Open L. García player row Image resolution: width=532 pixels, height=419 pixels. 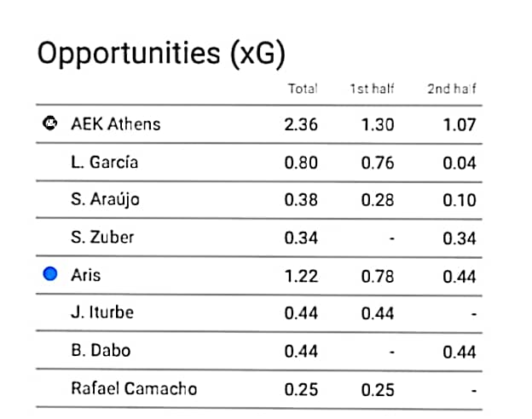click(259, 163)
